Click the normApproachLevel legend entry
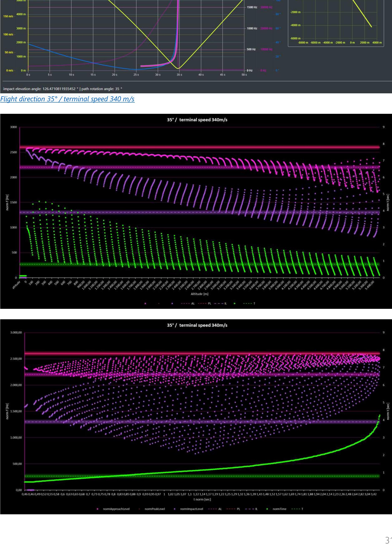 pyautogui.click(x=116, y=509)
